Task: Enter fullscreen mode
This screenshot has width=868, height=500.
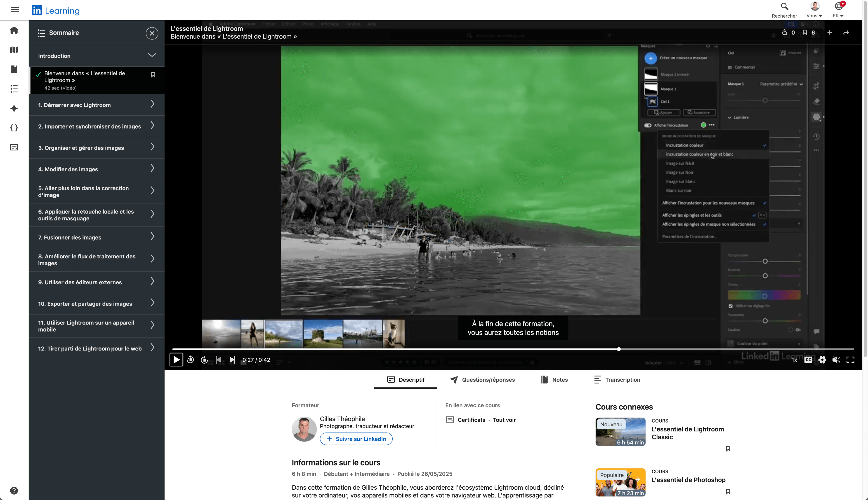Action: coord(850,360)
